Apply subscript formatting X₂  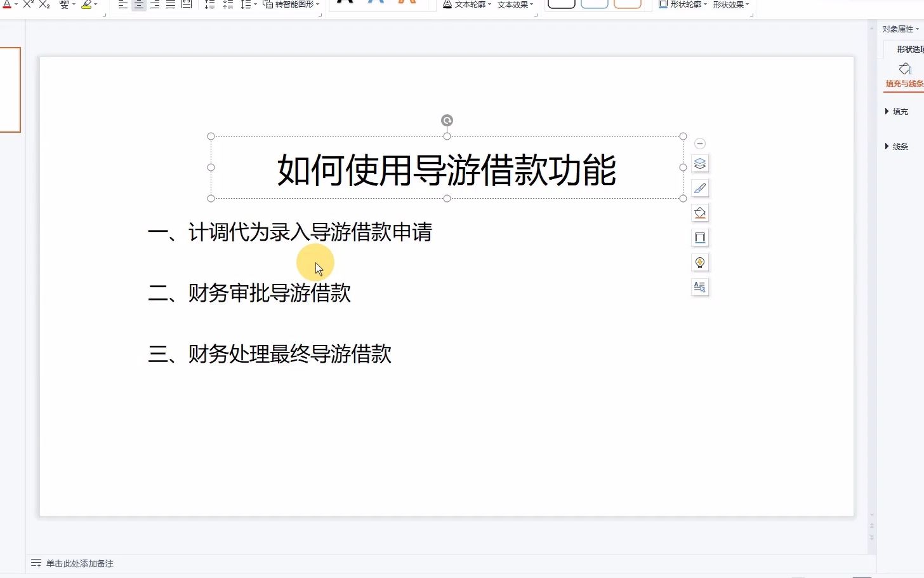43,4
